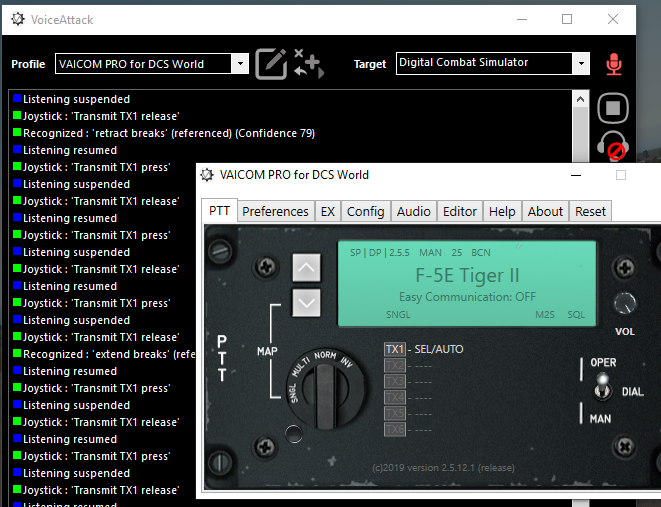Viewport: 661px width, 507px height.
Task: Open the About tab
Action: (x=545, y=211)
